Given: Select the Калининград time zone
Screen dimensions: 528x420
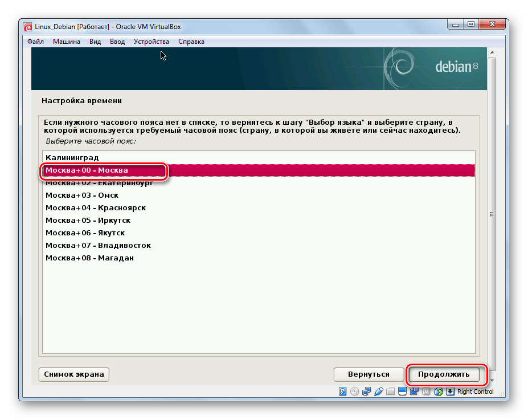Looking at the screenshot, I should (72, 157).
